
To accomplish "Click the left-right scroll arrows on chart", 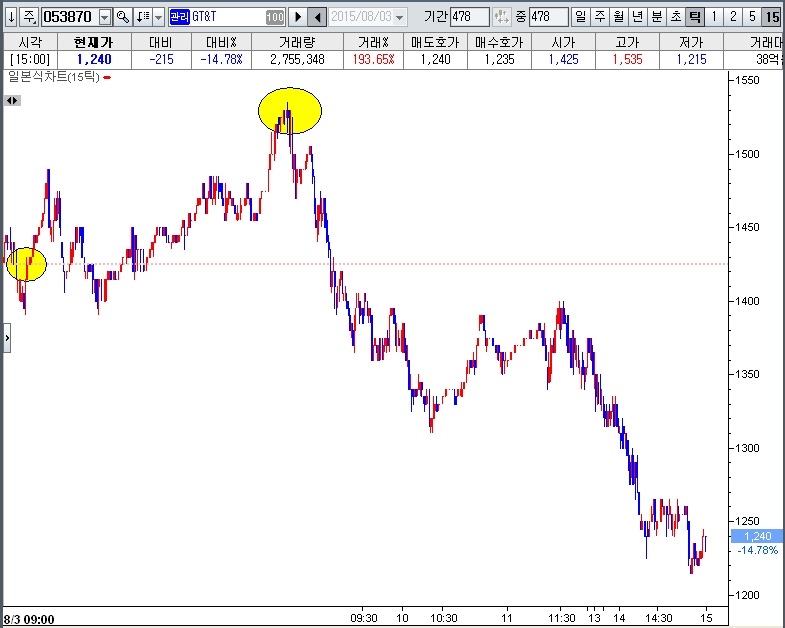I will click(x=13, y=101).
